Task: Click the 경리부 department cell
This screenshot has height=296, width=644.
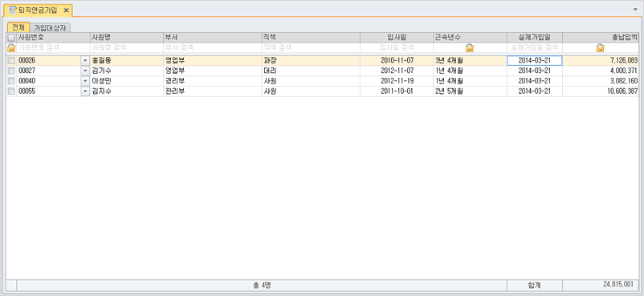Action: click(x=212, y=81)
